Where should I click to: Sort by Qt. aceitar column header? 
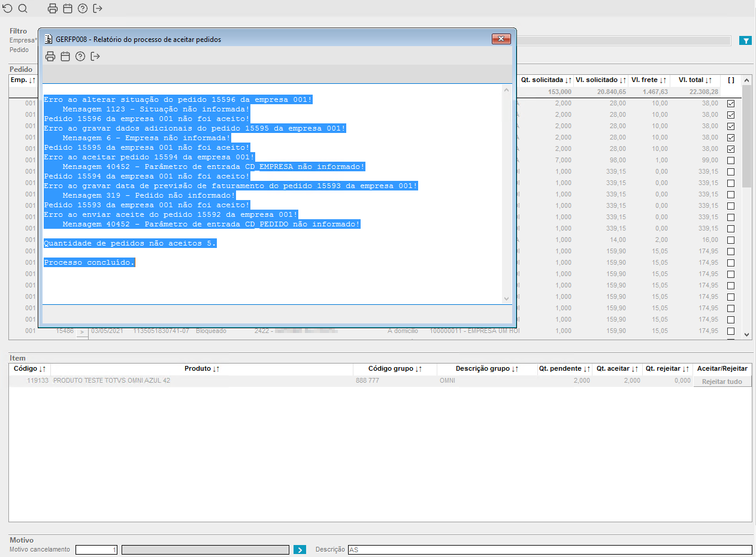click(x=617, y=369)
